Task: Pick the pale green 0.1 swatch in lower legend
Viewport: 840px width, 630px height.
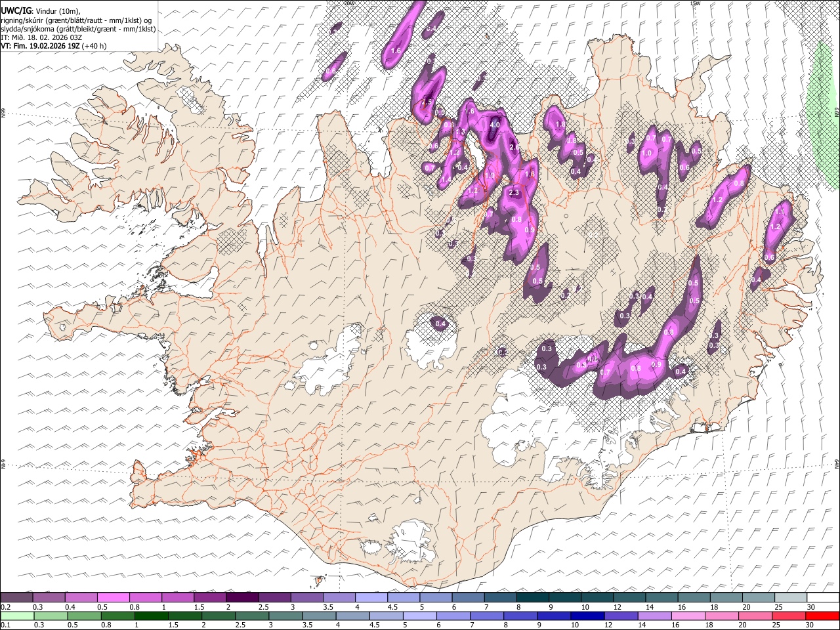Action: click(x=17, y=616)
